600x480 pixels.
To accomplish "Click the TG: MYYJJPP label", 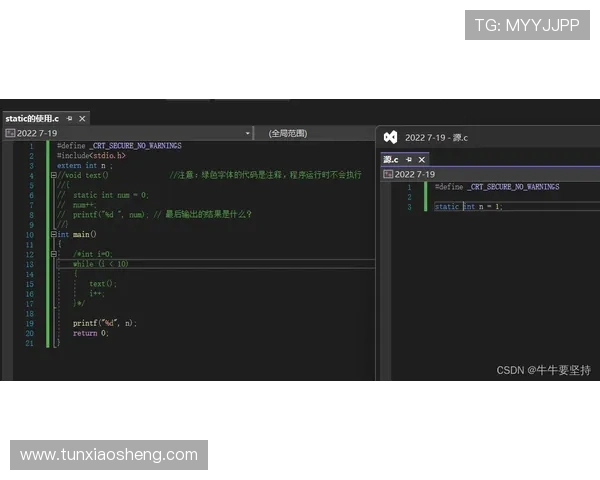I will coord(527,25).
